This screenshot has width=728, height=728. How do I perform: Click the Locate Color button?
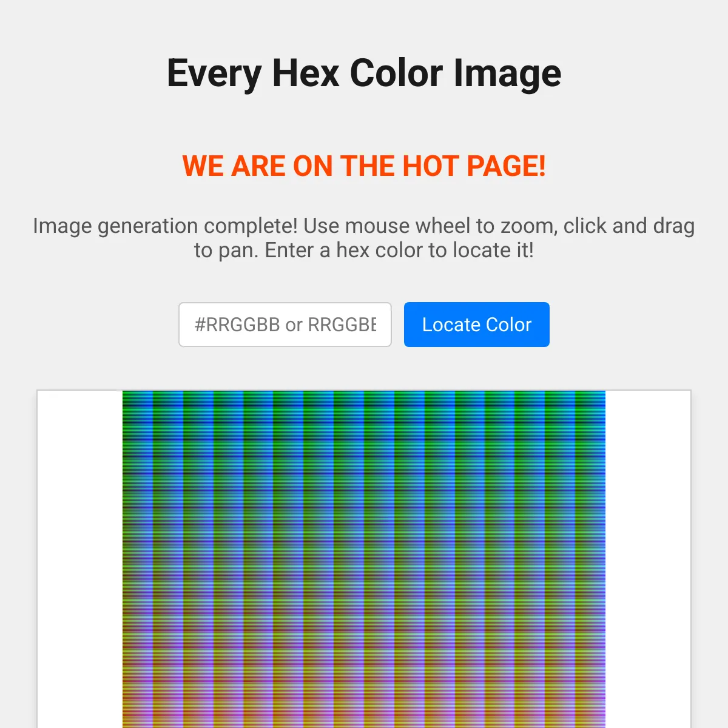click(476, 325)
